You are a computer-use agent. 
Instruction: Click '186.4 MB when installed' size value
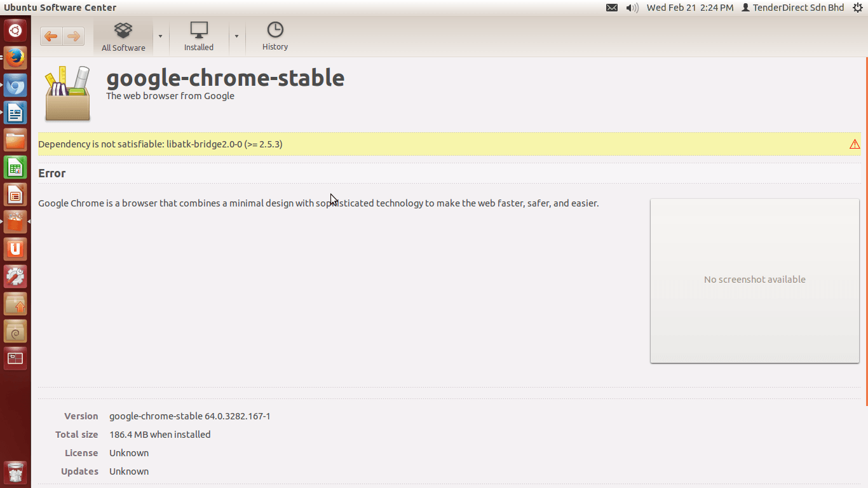point(160,435)
